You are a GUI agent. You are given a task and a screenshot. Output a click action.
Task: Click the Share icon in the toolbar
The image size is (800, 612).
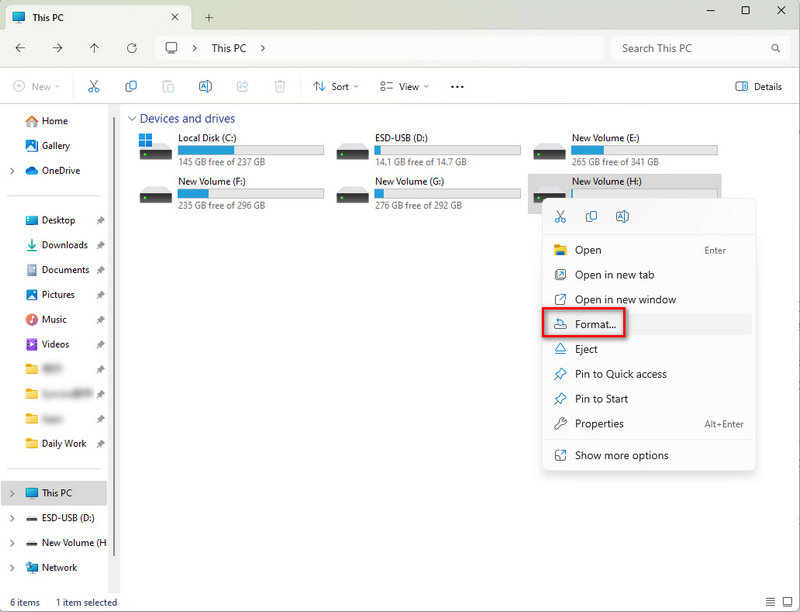(x=242, y=87)
